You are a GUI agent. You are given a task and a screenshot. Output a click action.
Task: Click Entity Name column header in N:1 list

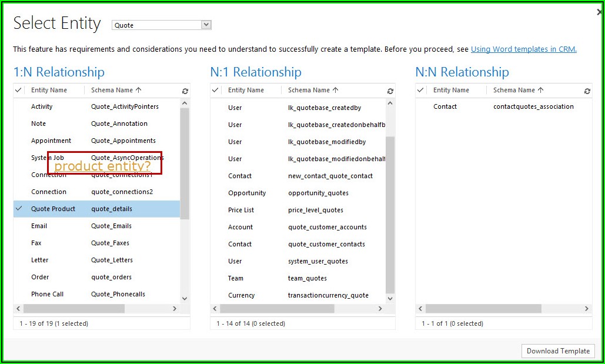246,90
